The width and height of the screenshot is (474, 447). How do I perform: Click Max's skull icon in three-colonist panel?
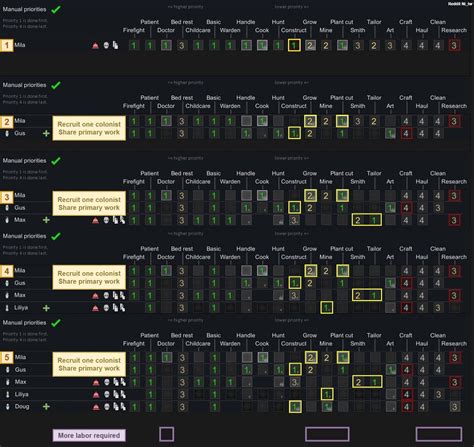click(x=106, y=220)
